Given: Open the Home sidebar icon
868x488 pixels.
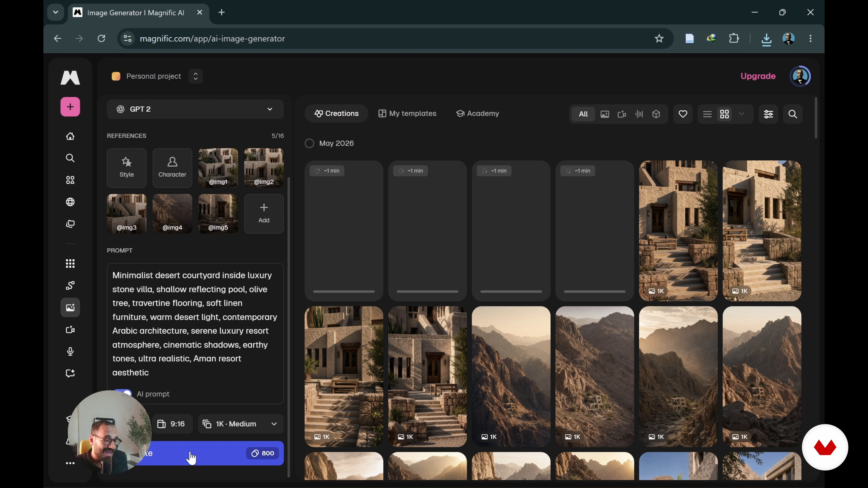Looking at the screenshot, I should point(70,136).
